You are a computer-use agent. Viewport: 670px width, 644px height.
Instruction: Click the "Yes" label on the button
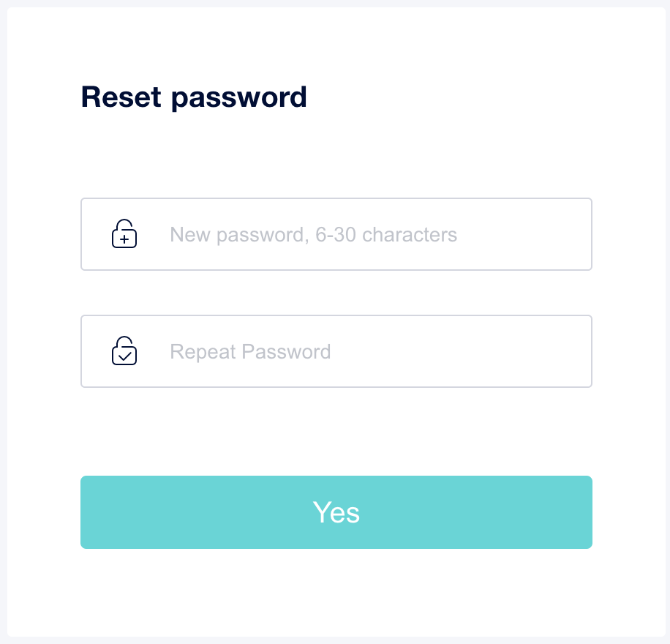tap(336, 512)
